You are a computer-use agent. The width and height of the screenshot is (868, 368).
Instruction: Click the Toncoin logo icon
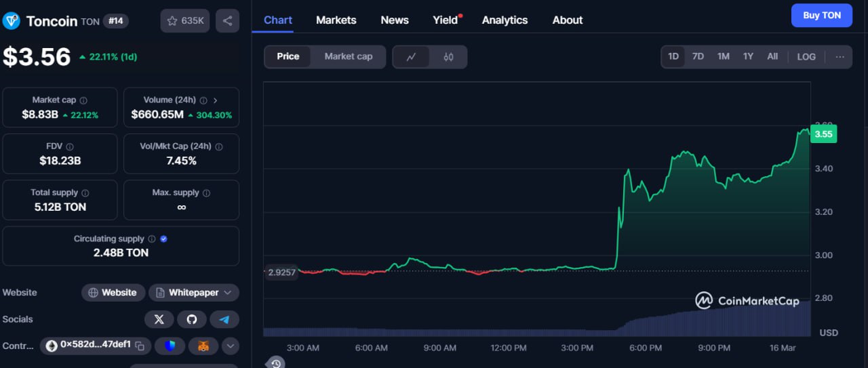point(12,21)
